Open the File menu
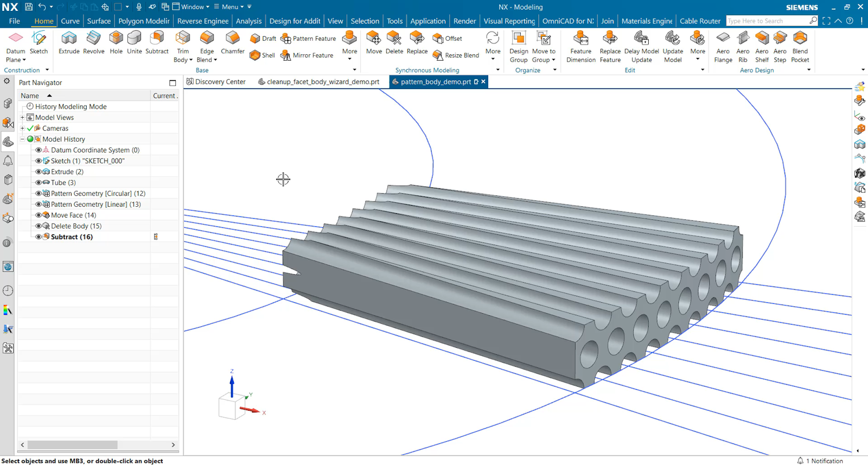The height and width of the screenshot is (465, 868). point(15,21)
